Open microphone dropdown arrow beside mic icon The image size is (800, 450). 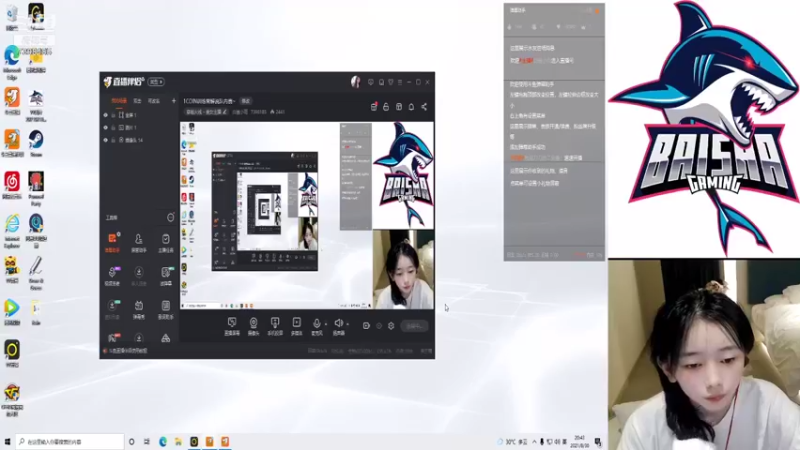point(326,324)
